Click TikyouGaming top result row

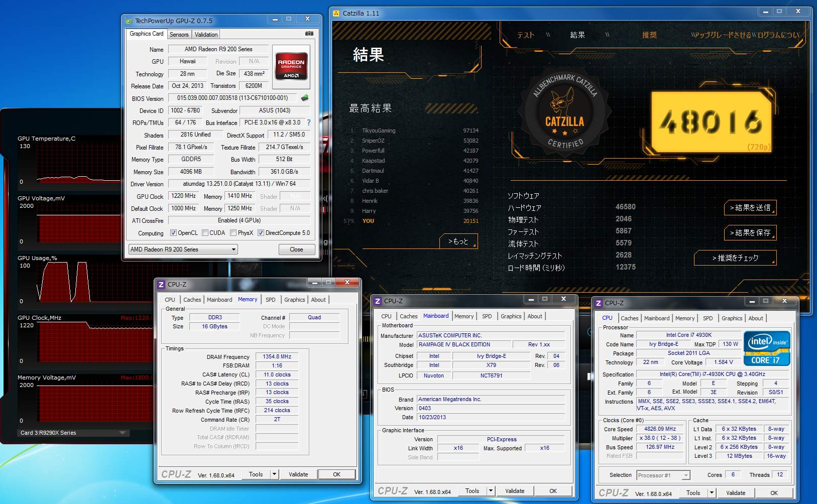coord(414,131)
